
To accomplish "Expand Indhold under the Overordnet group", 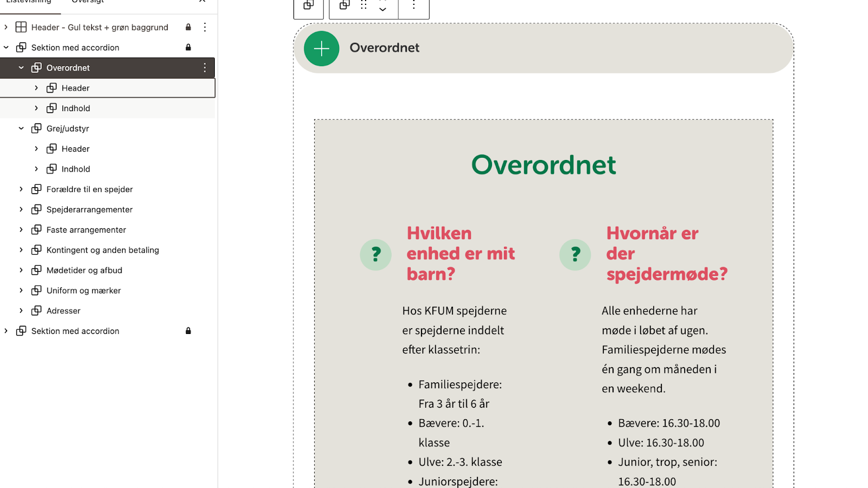I will (x=36, y=108).
